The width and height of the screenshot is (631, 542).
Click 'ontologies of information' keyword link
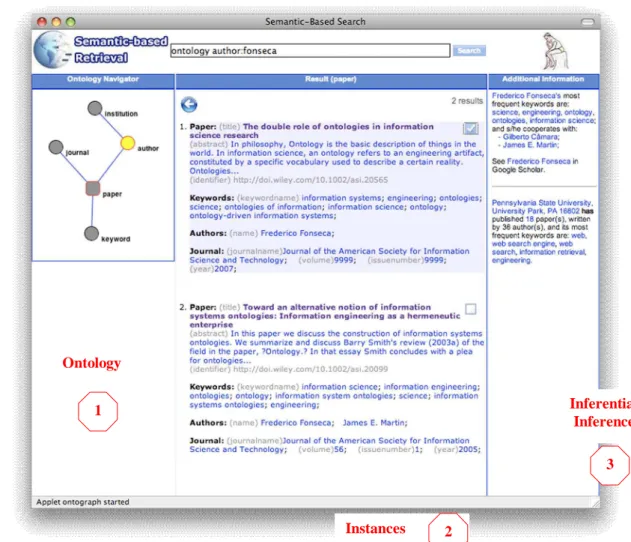[x=273, y=207]
